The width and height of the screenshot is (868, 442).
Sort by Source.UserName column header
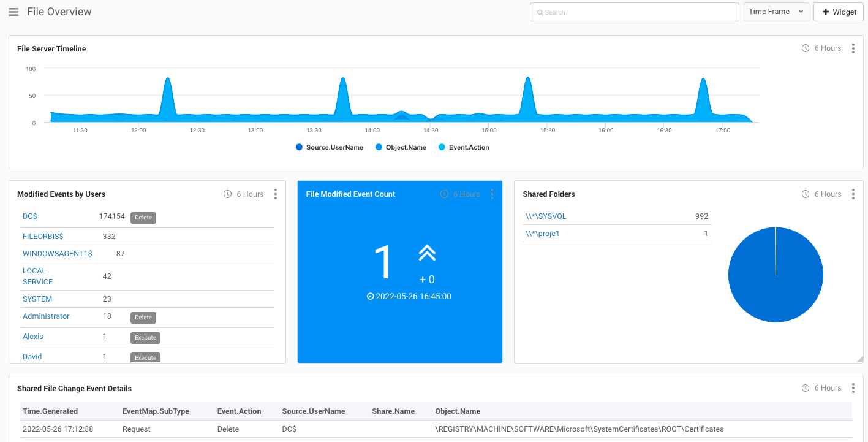click(x=314, y=411)
